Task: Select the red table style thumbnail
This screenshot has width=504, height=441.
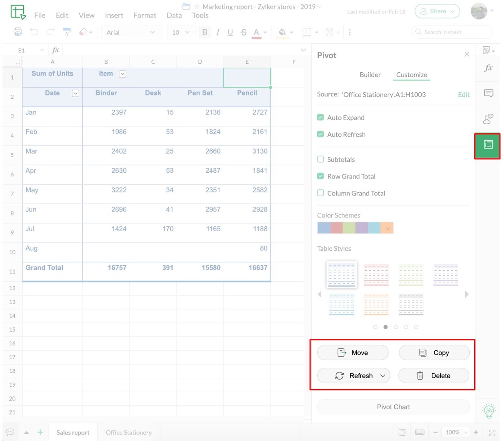Action: point(376,274)
